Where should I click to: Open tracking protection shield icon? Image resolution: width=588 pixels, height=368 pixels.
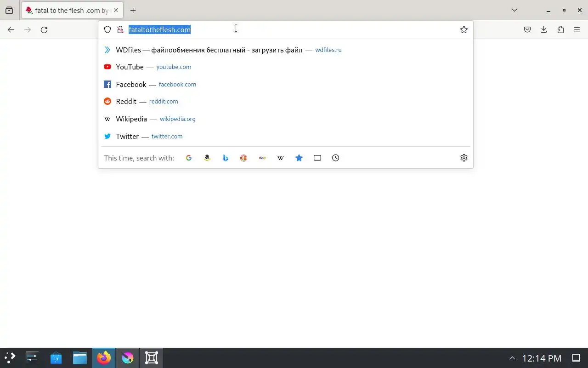pos(107,29)
